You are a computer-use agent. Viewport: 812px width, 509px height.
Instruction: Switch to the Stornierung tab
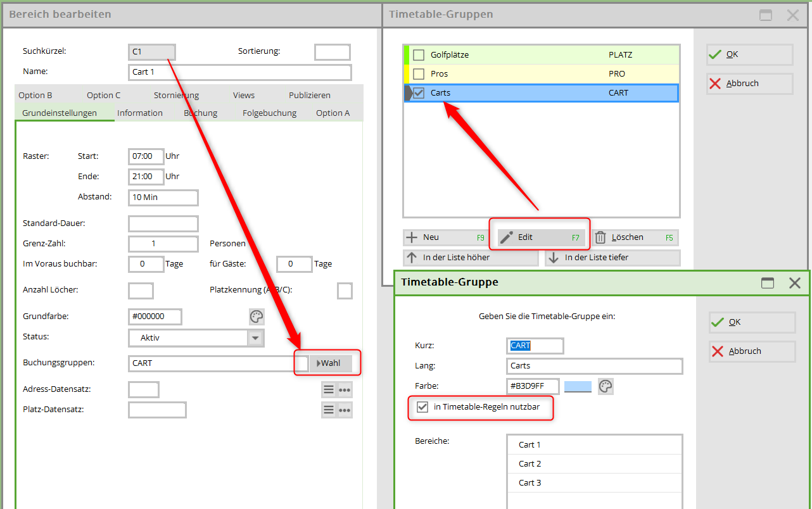coord(176,95)
